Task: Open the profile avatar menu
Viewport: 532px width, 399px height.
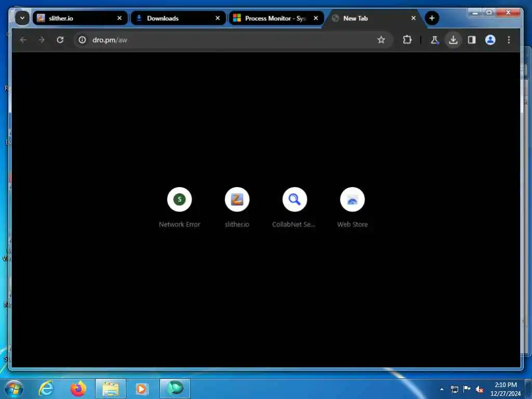Action: click(490, 39)
